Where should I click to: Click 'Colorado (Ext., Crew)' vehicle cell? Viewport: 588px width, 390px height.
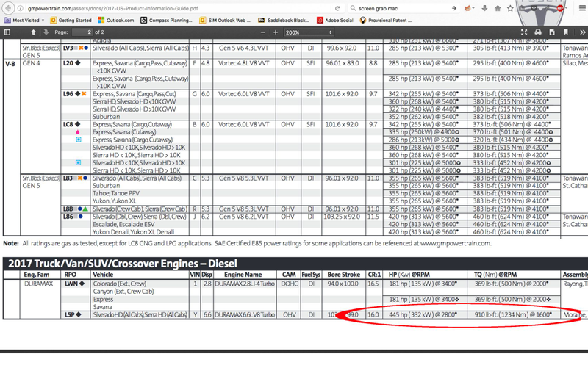tap(120, 284)
